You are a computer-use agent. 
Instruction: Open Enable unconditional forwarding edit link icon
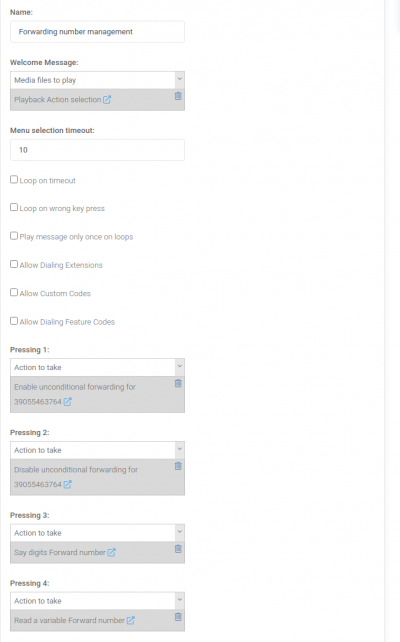(68, 402)
